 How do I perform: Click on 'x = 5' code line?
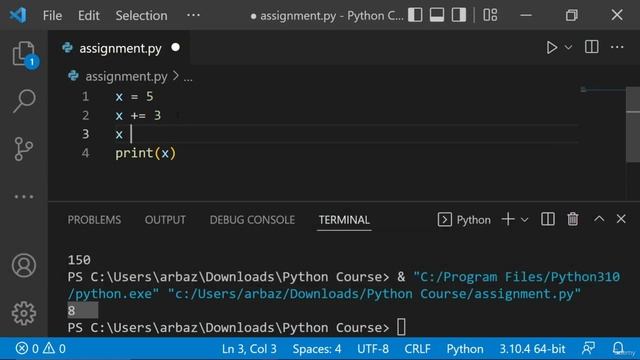click(134, 97)
